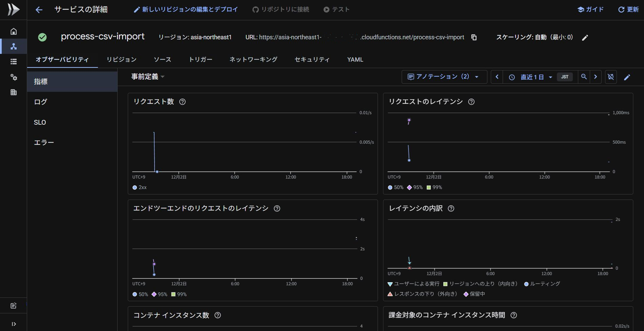The image size is (644, 331).
Task: Click the time range zoom search icon
Action: pyautogui.click(x=584, y=77)
